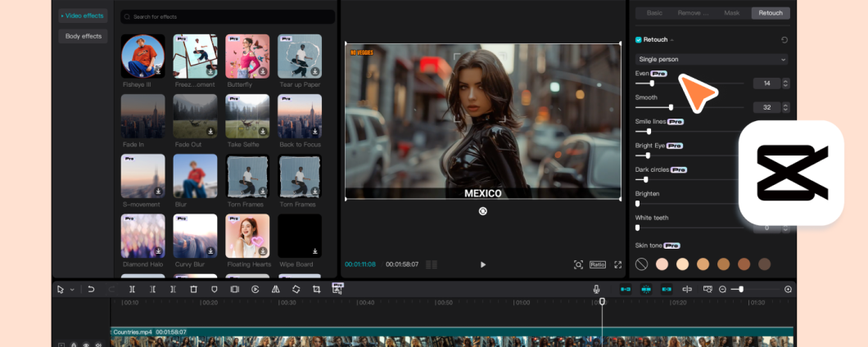This screenshot has width=868, height=347.
Task: Click the Ratio button under the preview
Action: click(x=598, y=264)
